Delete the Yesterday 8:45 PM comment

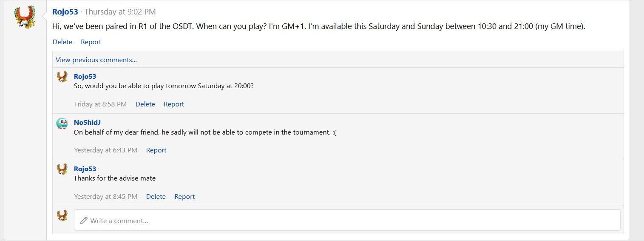156,197
